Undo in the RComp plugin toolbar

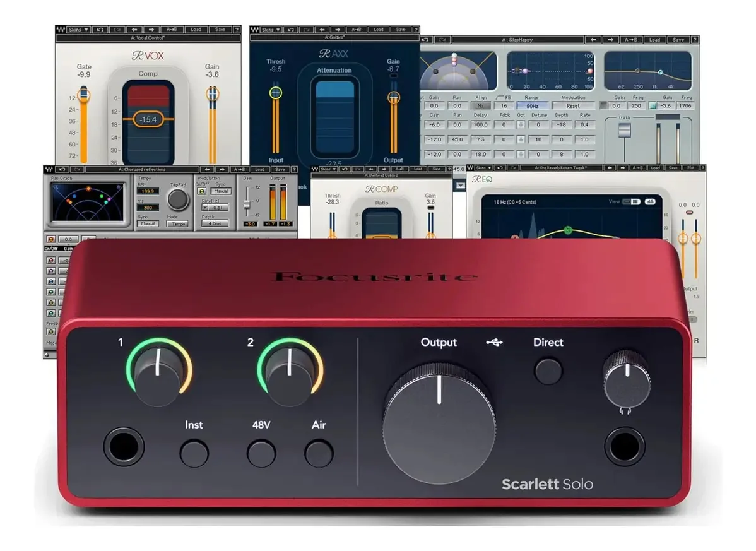coord(345,169)
